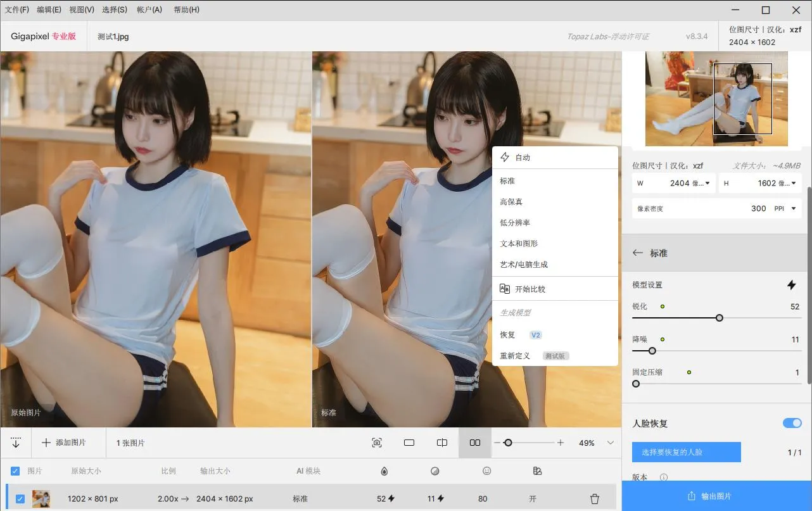Switch to single view layout icon
This screenshot has height=511, width=812.
[409, 443]
